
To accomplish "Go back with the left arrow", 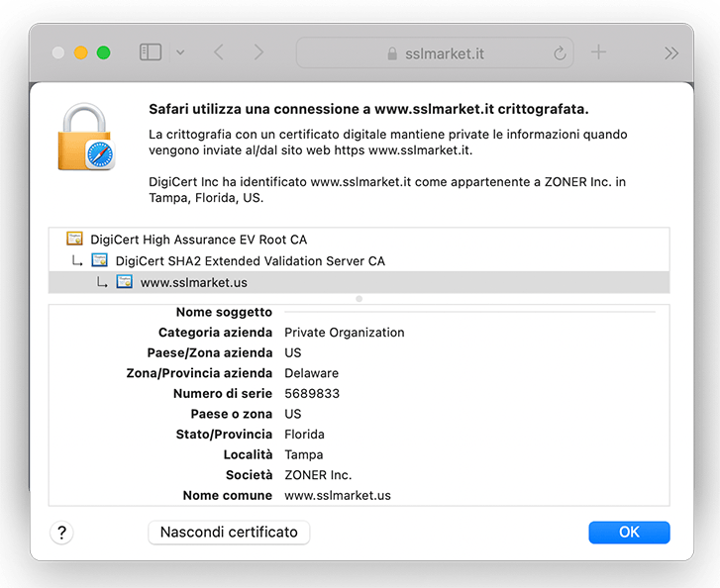I will 219,52.
